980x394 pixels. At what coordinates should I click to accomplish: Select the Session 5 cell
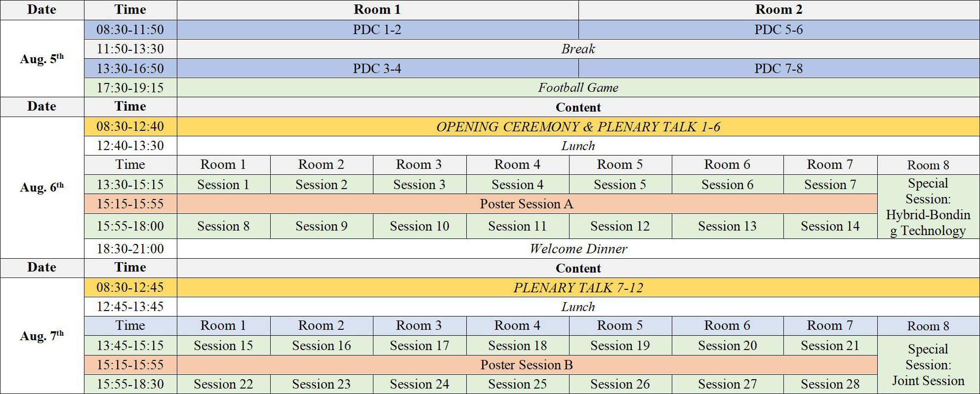point(620,184)
